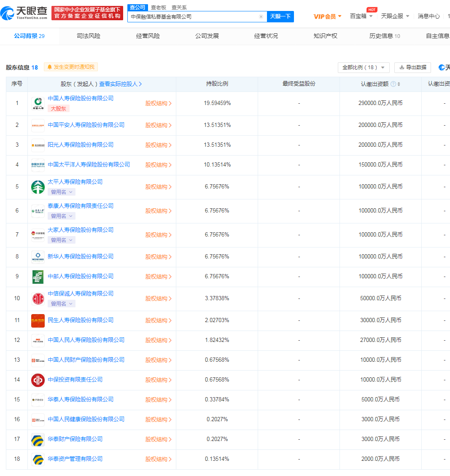Click 中国人寿保险 company logo in row 1
This screenshot has width=450, height=476.
pyautogui.click(x=38, y=103)
